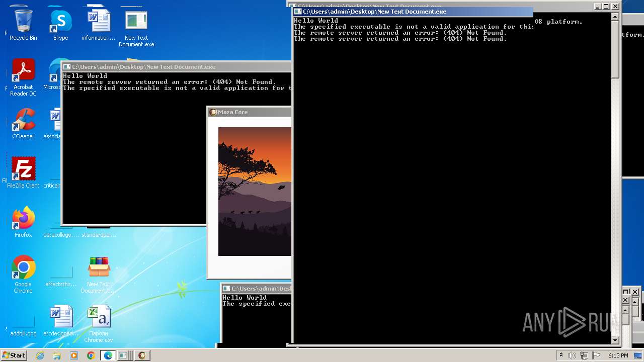This screenshot has height=362, width=644.
Task: Open Action Center flag tray icon
Action: tap(596, 355)
